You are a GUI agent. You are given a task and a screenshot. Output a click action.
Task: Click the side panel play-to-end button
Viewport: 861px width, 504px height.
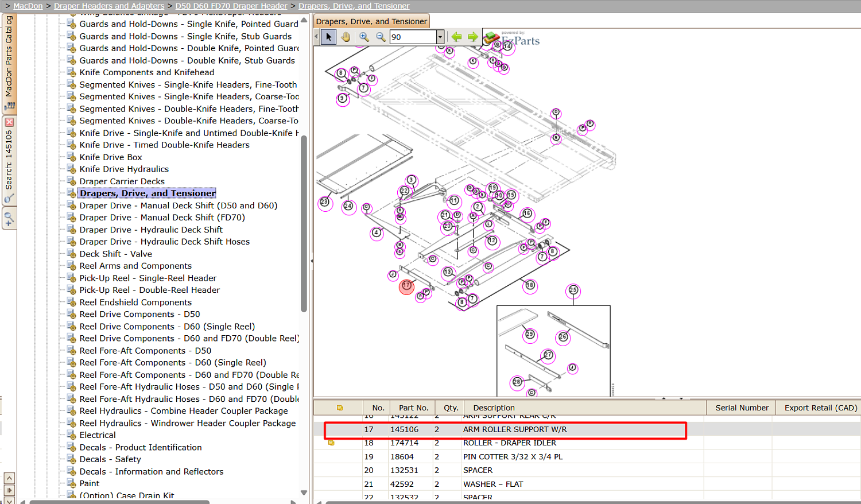(9, 490)
